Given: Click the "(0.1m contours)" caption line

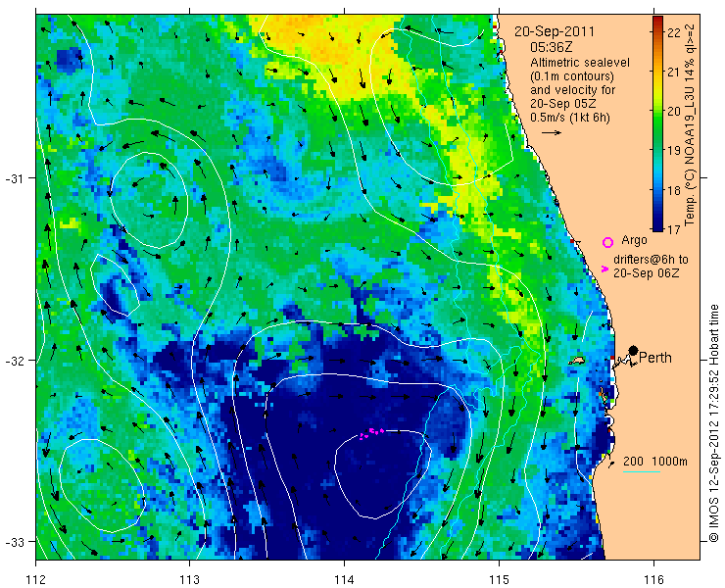Looking at the screenshot, I should point(572,75).
